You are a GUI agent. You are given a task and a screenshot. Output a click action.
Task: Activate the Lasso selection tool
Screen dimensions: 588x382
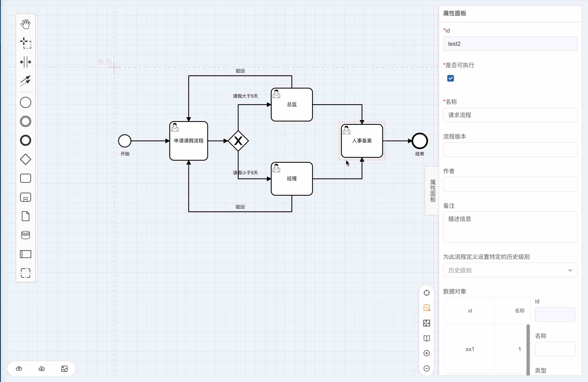coord(25,43)
